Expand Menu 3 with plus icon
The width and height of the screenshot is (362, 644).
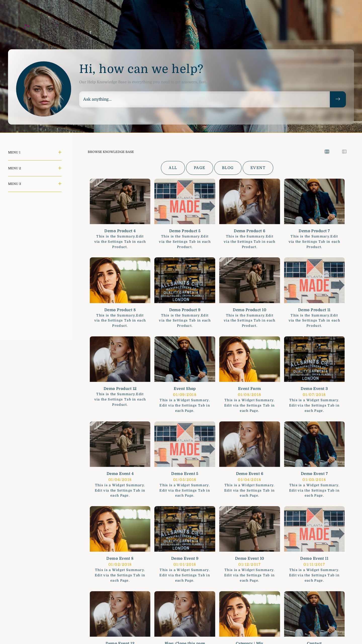coord(60,184)
